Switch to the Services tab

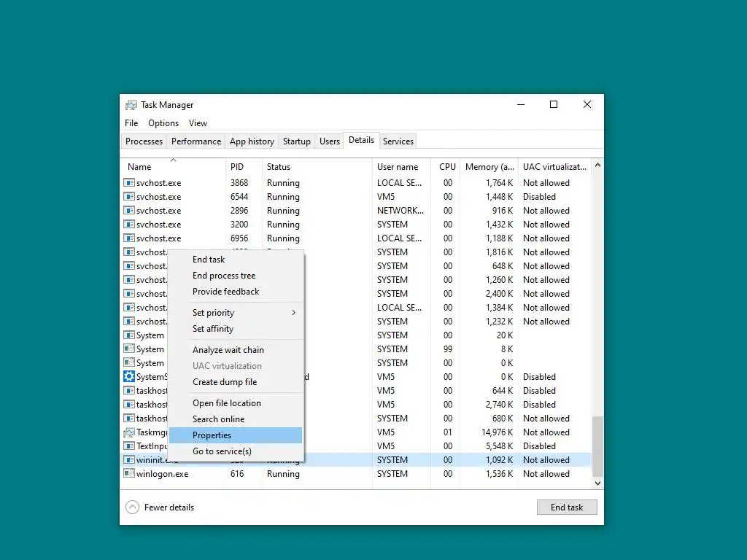[x=398, y=141]
